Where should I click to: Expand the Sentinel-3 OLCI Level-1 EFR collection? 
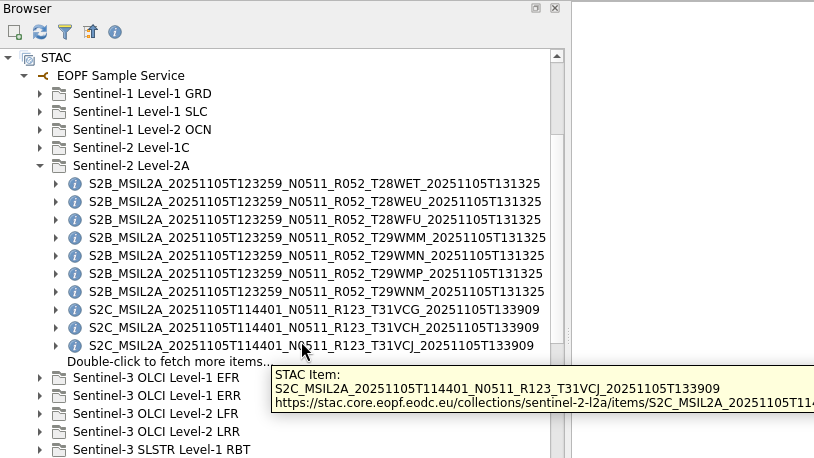pyautogui.click(x=40, y=378)
